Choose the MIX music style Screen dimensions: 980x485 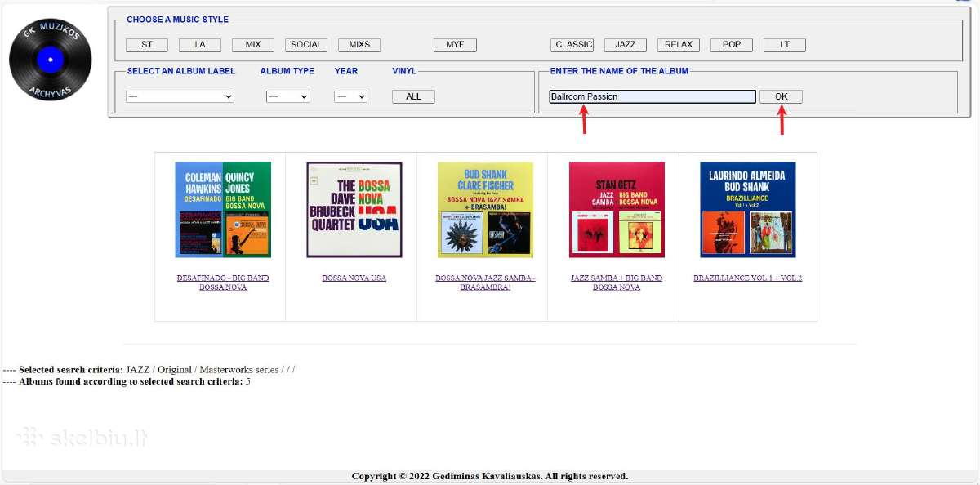click(253, 45)
